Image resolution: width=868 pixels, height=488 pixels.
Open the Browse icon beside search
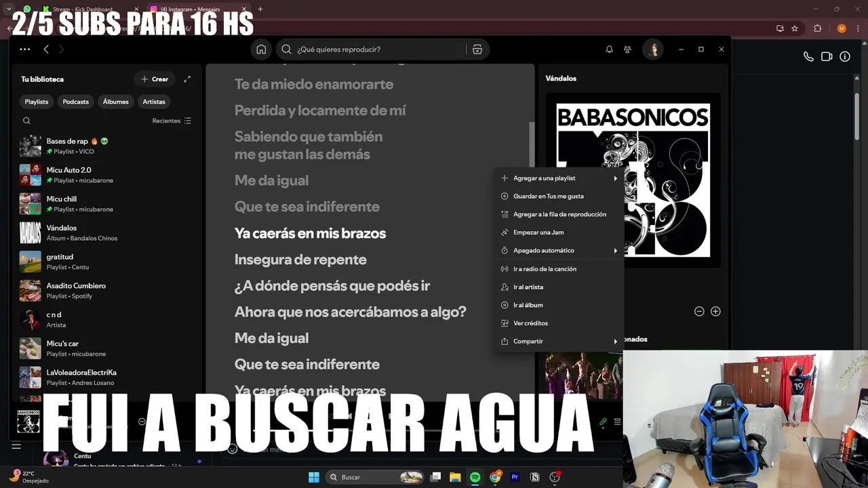[477, 49]
